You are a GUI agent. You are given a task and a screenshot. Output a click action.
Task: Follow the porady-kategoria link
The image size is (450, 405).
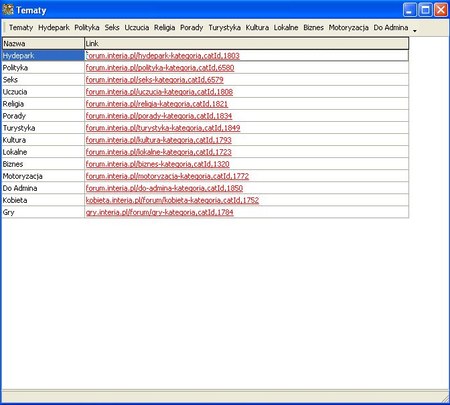tap(159, 116)
